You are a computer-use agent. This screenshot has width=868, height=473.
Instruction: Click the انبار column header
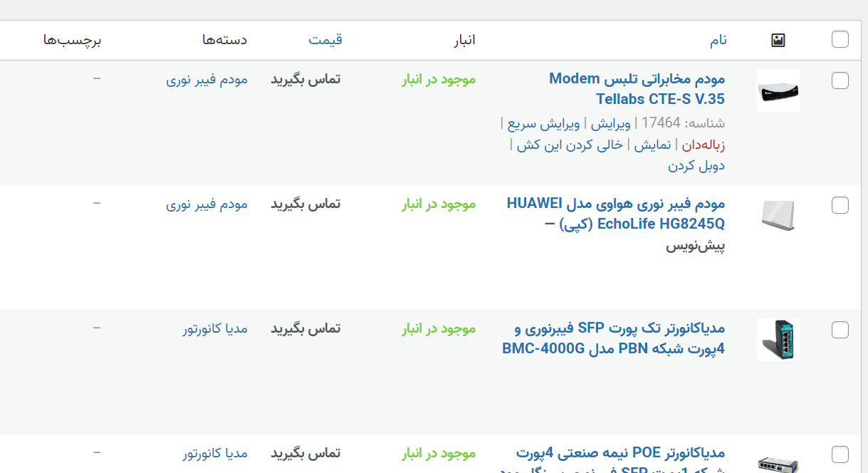[x=464, y=40]
